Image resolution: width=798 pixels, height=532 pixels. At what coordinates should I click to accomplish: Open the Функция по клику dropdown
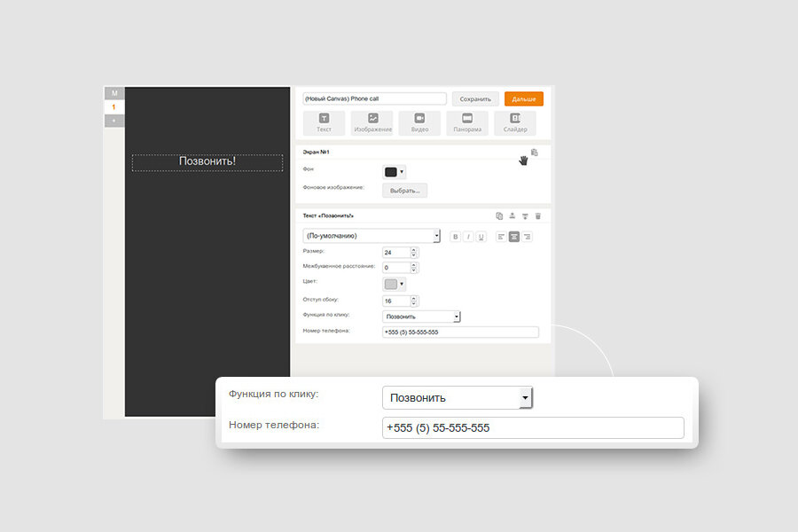coord(422,316)
